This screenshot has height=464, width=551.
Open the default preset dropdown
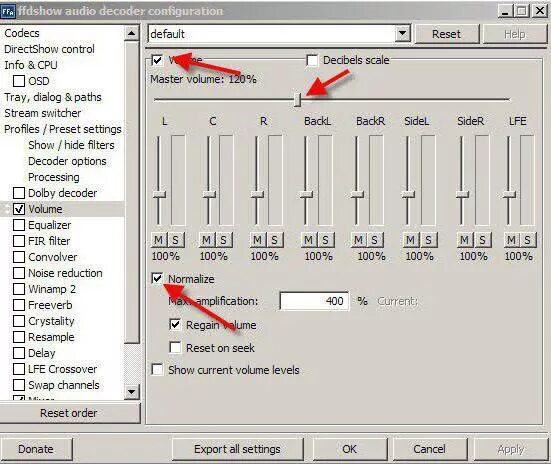pos(402,34)
